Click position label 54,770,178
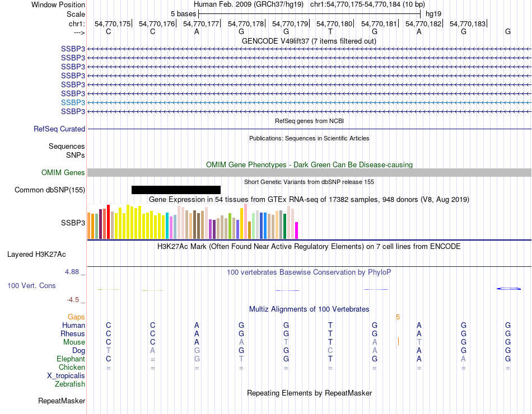This screenshot has height=414, width=532. coord(246,23)
